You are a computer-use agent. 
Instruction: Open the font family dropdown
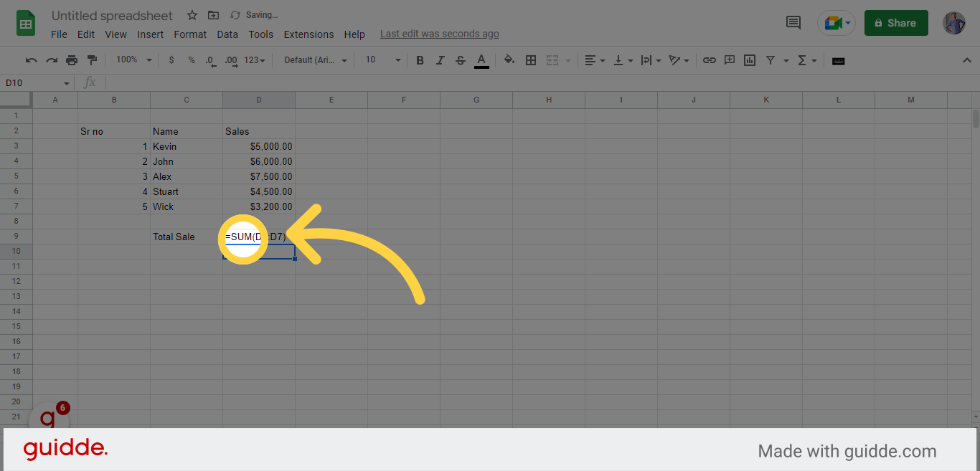point(314,60)
